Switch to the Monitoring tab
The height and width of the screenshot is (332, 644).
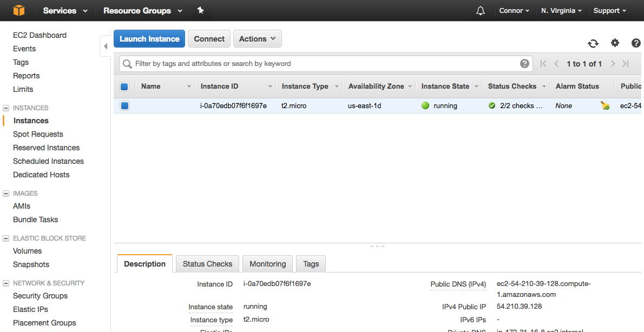[x=267, y=264]
